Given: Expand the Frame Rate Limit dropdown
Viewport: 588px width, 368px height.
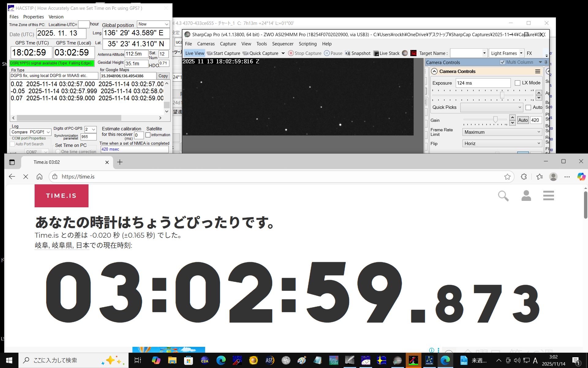Looking at the screenshot, I should click(x=502, y=132).
